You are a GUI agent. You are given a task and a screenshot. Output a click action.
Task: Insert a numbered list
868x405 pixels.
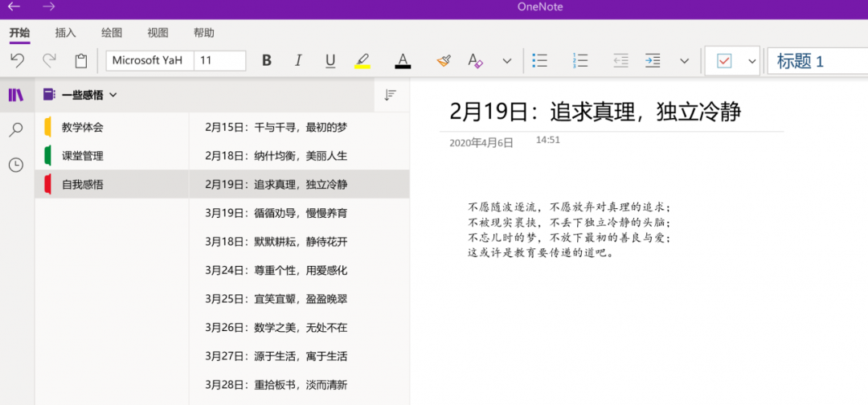[x=580, y=60]
